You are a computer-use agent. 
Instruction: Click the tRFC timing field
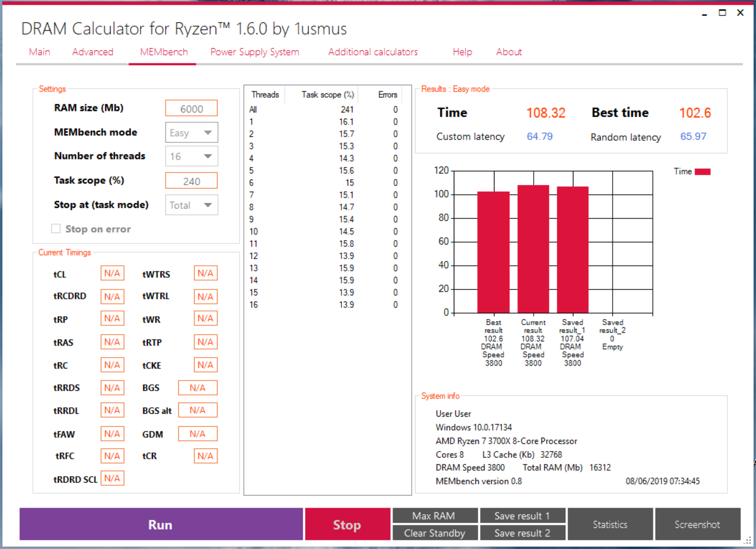[112, 456]
